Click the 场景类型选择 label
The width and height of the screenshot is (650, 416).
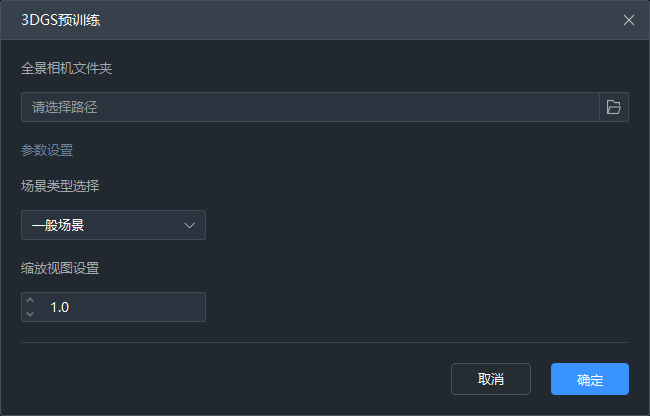(x=60, y=186)
